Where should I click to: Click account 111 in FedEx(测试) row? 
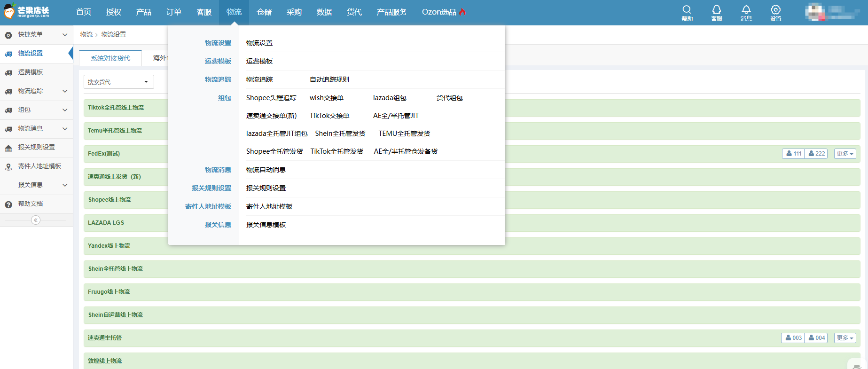(x=793, y=154)
